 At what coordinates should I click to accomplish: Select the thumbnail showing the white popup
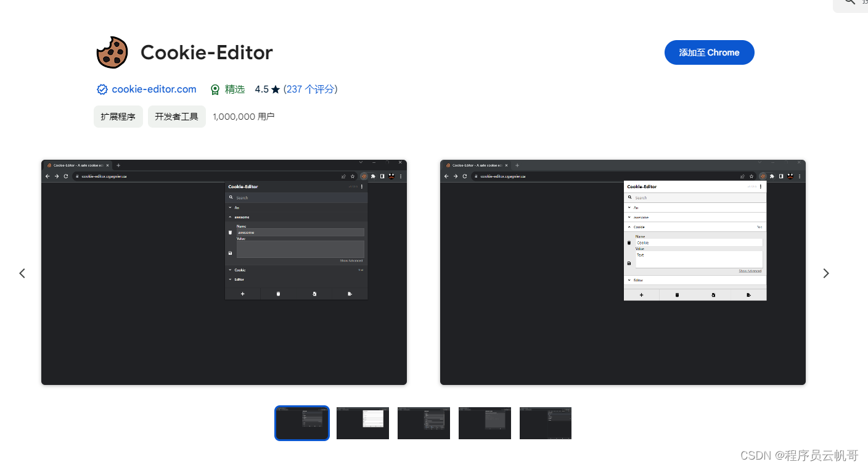point(362,423)
